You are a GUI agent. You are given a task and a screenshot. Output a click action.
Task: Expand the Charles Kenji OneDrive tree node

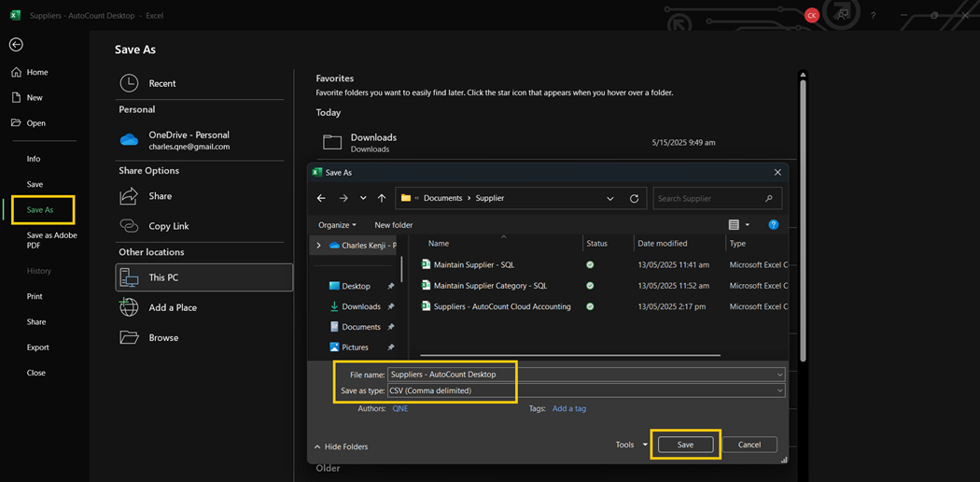319,245
